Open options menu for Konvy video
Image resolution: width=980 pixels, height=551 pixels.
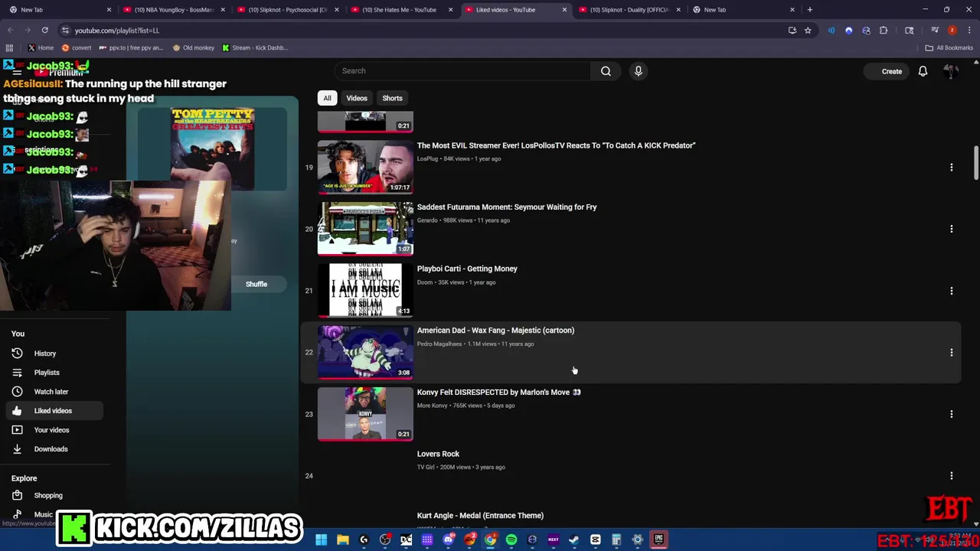[x=951, y=414]
